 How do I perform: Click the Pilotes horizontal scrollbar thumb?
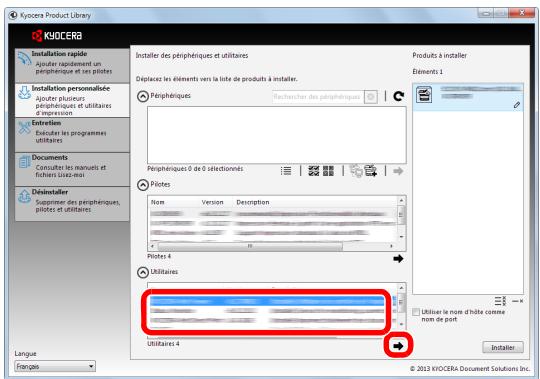[x=250, y=246]
